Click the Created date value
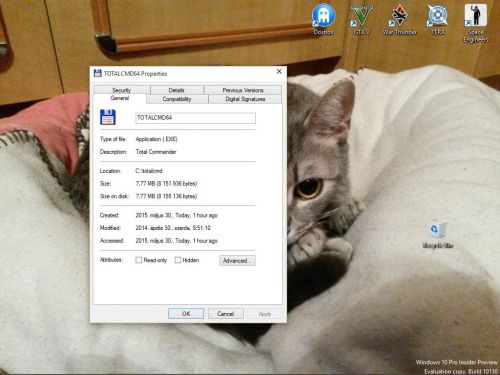500x375 pixels. point(176,215)
